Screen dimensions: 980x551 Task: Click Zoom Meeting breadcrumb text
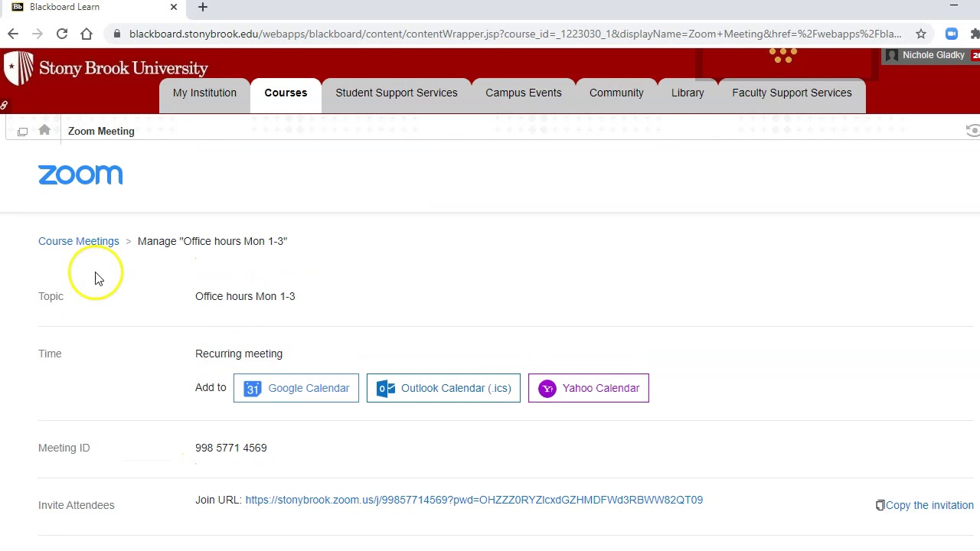coord(101,131)
